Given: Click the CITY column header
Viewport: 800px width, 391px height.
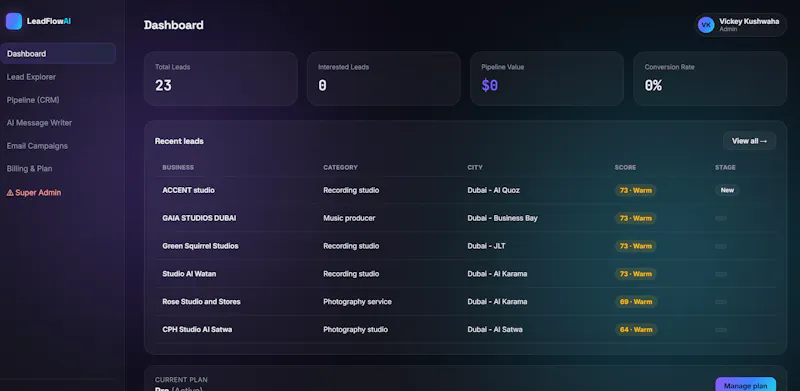Looking at the screenshot, I should [x=475, y=167].
